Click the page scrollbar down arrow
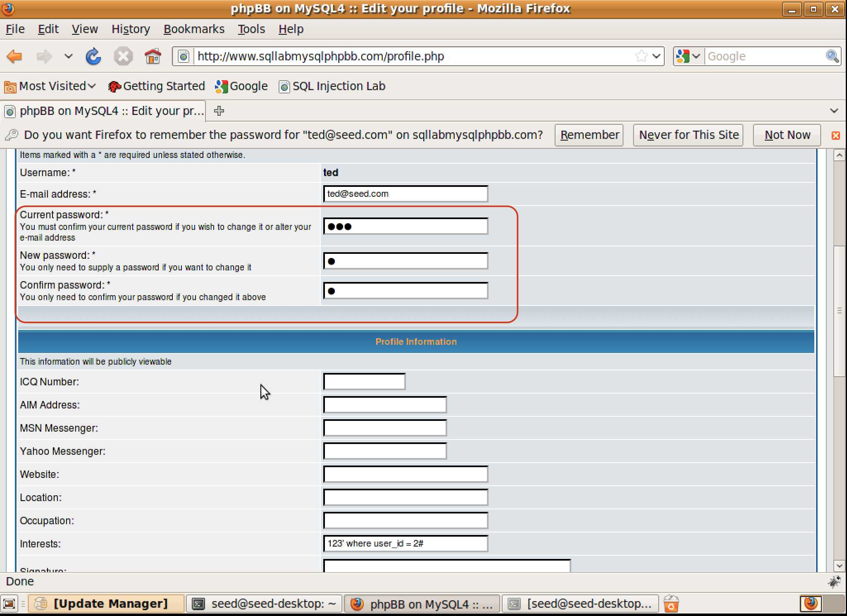Screen dimensions: 847x616 pos(839,566)
